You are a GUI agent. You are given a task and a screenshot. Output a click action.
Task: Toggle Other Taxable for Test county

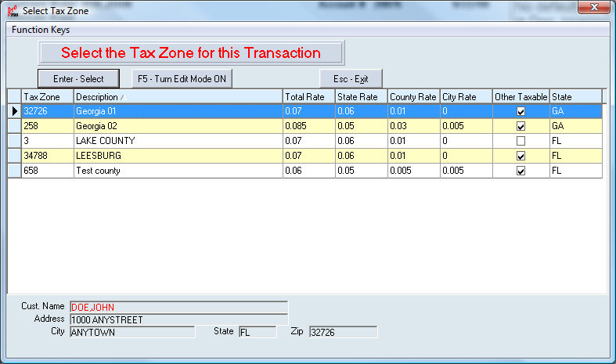click(521, 171)
